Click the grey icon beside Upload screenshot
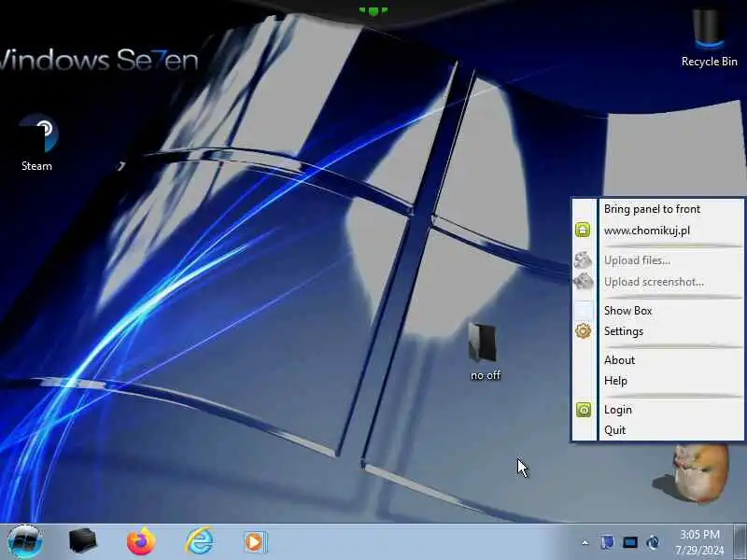This screenshot has width=747, height=560. 583,282
